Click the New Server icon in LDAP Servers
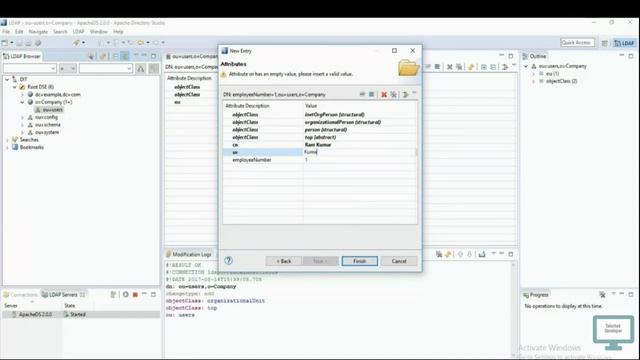The height and width of the screenshot is (360, 640). [113, 295]
